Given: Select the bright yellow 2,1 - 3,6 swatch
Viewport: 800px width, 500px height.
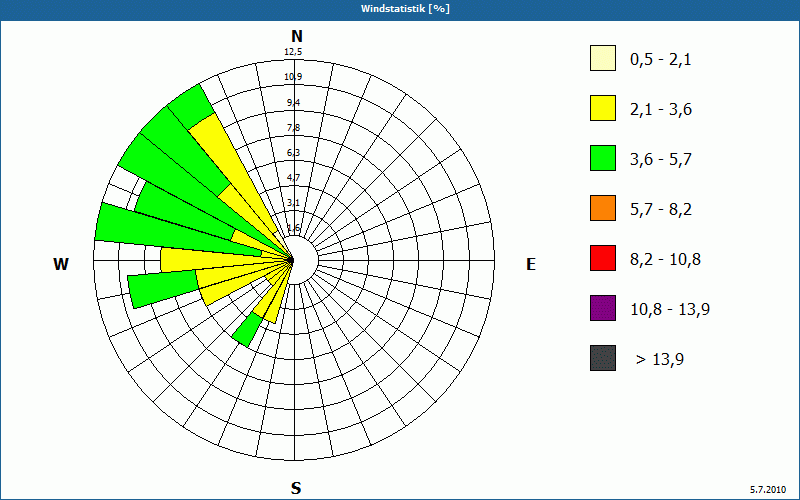Looking at the screenshot, I should pos(603,108).
